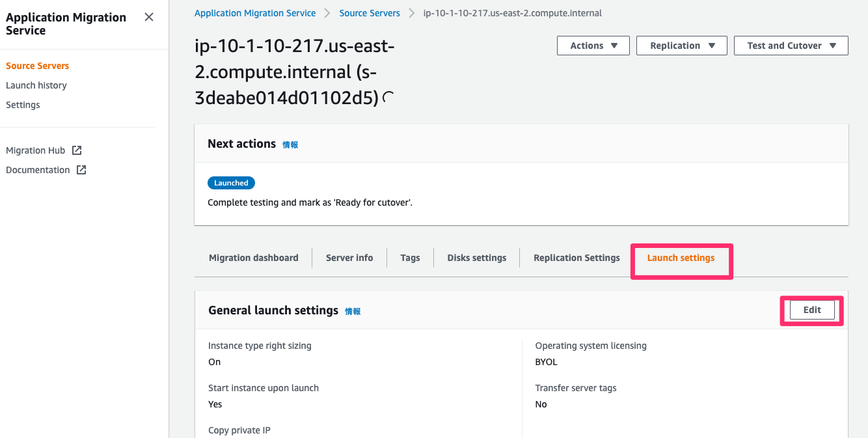Screen dimensions: 868x438
Task: Switch to the Replication Settings tab
Action: pos(576,258)
